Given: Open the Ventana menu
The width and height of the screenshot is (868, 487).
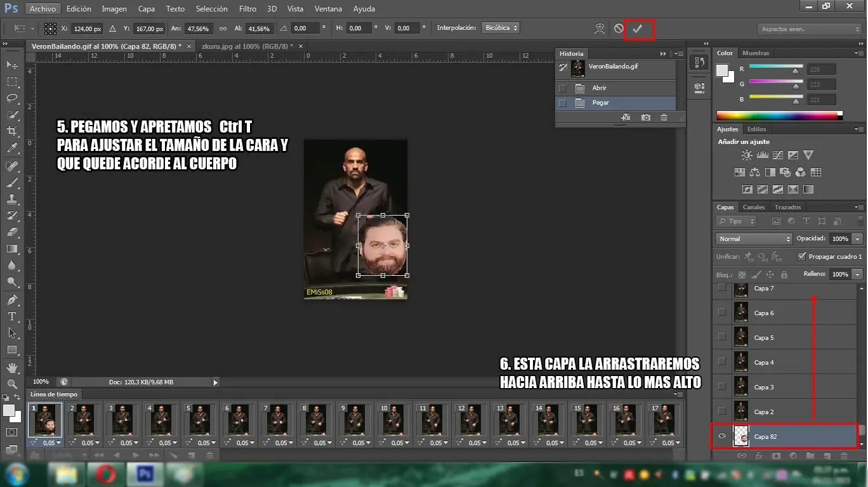Looking at the screenshot, I should click(x=328, y=9).
